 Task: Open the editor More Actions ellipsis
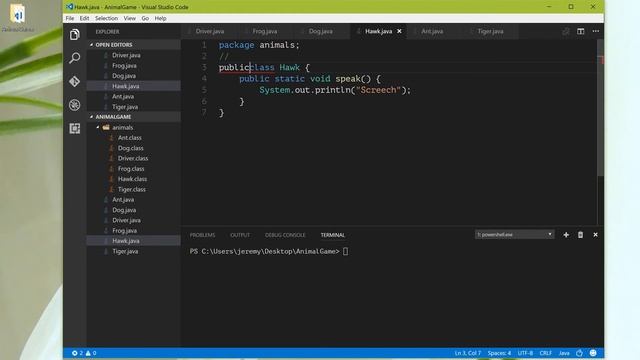(x=596, y=31)
